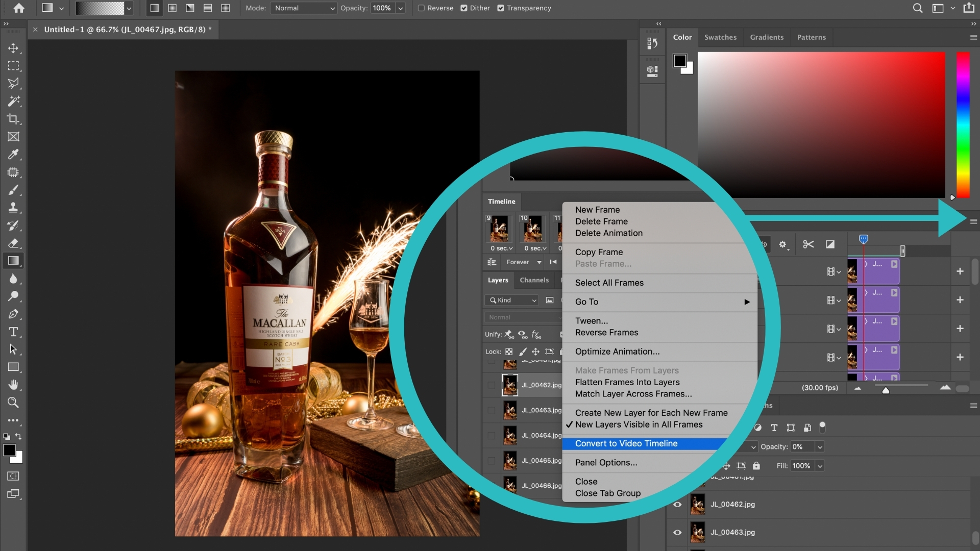
Task: Open the Fill 100% dropdown
Action: (x=820, y=466)
